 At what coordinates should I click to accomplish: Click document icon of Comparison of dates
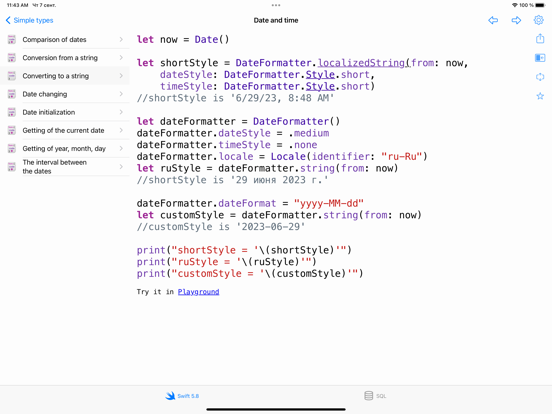pyautogui.click(x=12, y=39)
